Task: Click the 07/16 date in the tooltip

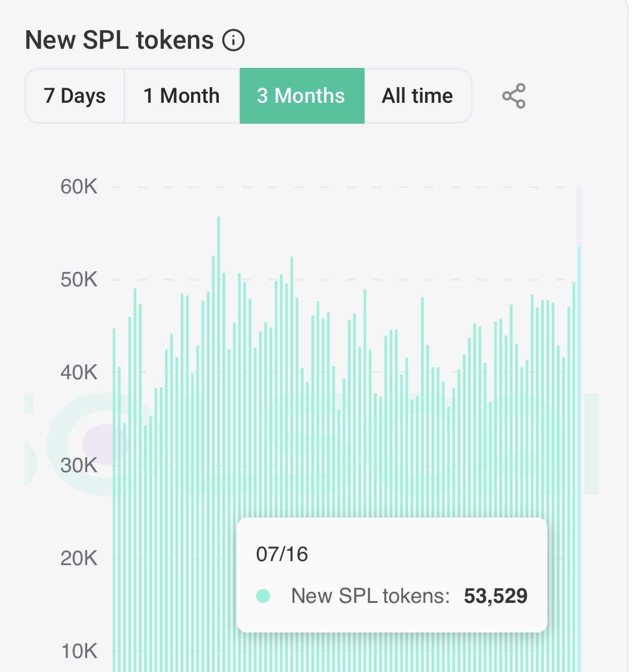Action: [282, 554]
